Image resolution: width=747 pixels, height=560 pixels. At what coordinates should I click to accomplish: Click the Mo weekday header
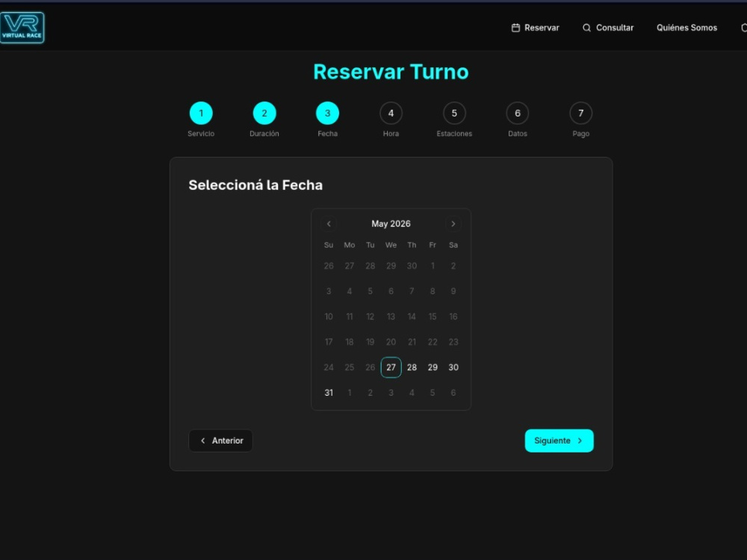(x=349, y=245)
